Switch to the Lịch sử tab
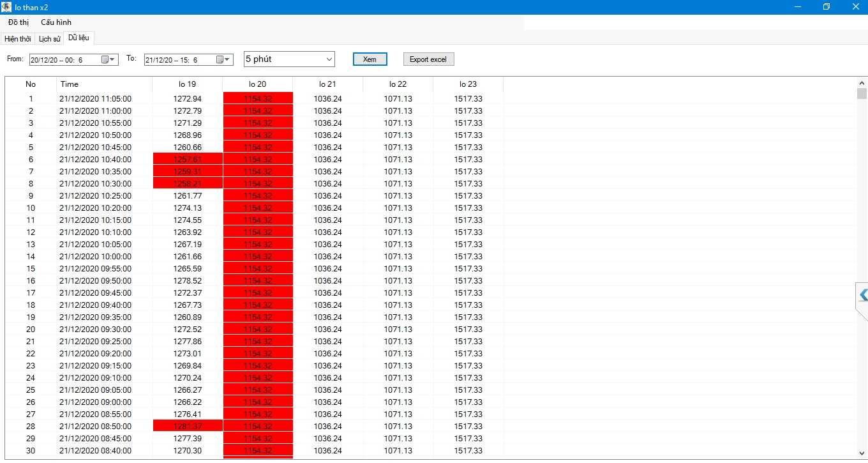Image resolution: width=868 pixels, height=463 pixels. tap(49, 39)
